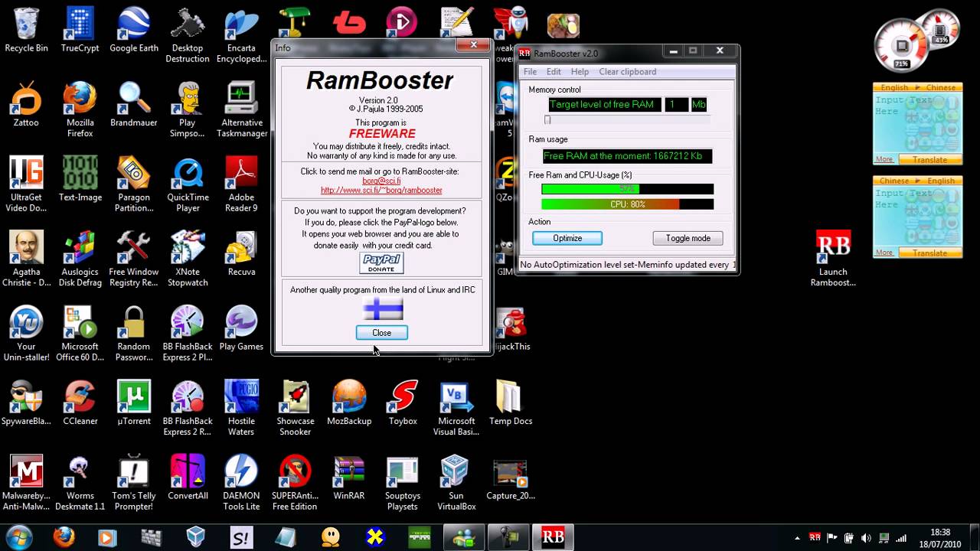Click Translate in English to Chinese gadget
Viewport: 980px width, 551px height.
point(929,159)
